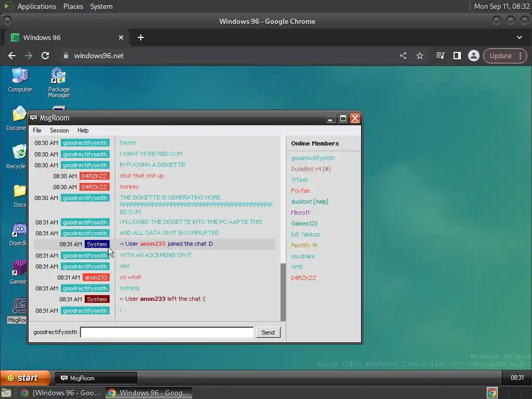Select DudeBot v4 [#] in Online Members
Screen dimensions: 532x399
(311, 169)
